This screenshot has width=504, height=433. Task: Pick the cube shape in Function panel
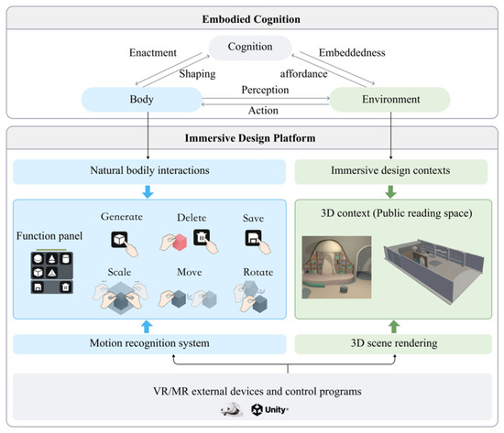(x=38, y=273)
